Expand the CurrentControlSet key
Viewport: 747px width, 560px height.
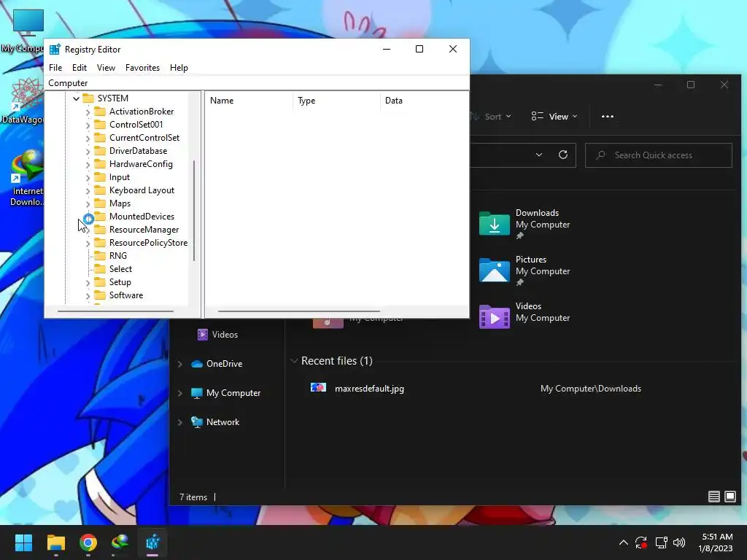pyautogui.click(x=88, y=139)
